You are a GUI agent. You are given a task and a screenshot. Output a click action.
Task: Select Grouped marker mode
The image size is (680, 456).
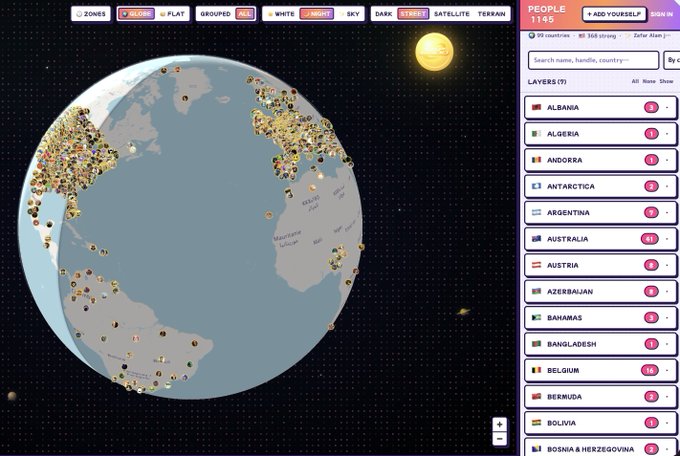216,14
